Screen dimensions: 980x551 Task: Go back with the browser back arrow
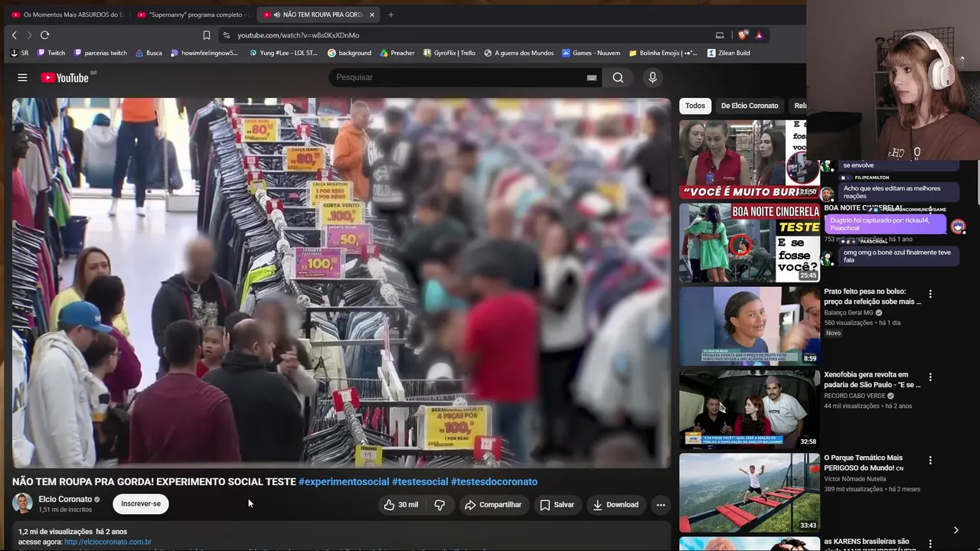pos(14,35)
